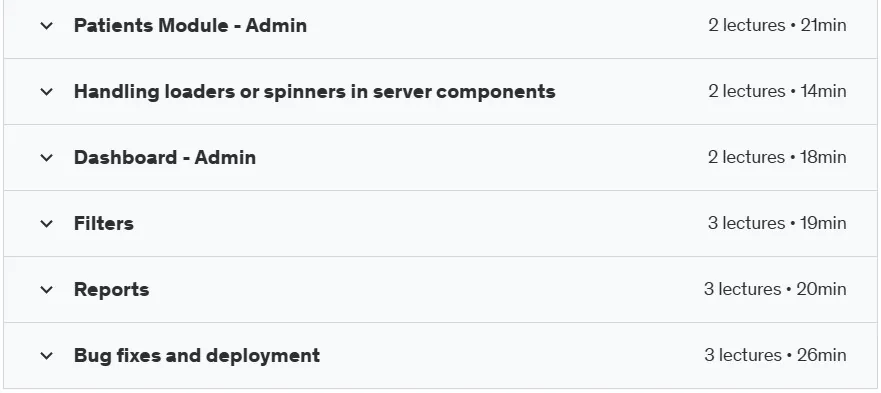The width and height of the screenshot is (881, 393).
Task: Click '2 lectures • 14min' summary text
Action: (777, 91)
